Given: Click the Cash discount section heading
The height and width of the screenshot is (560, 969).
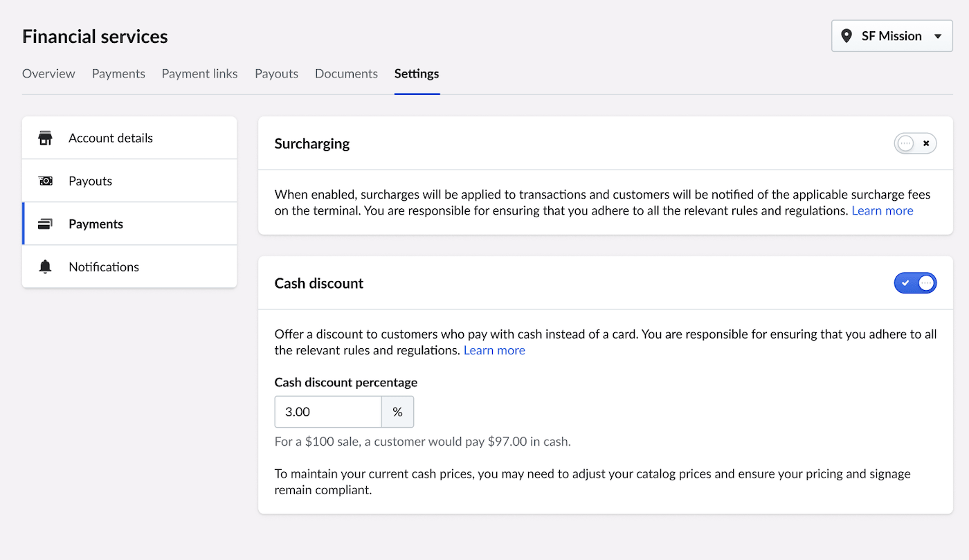Looking at the screenshot, I should tap(319, 283).
